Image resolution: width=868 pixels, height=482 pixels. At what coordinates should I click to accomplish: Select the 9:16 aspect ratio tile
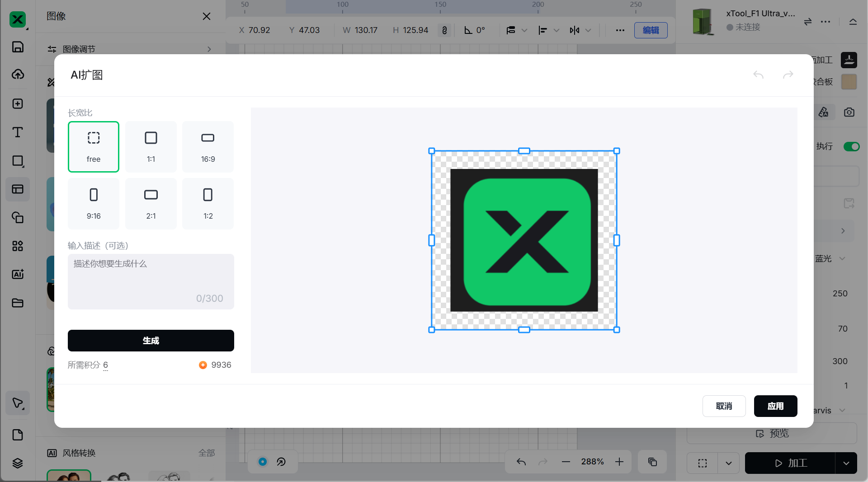coord(94,204)
